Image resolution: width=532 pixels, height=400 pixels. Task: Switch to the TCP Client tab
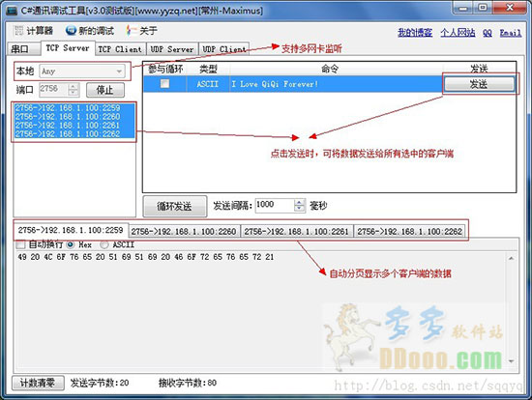120,49
